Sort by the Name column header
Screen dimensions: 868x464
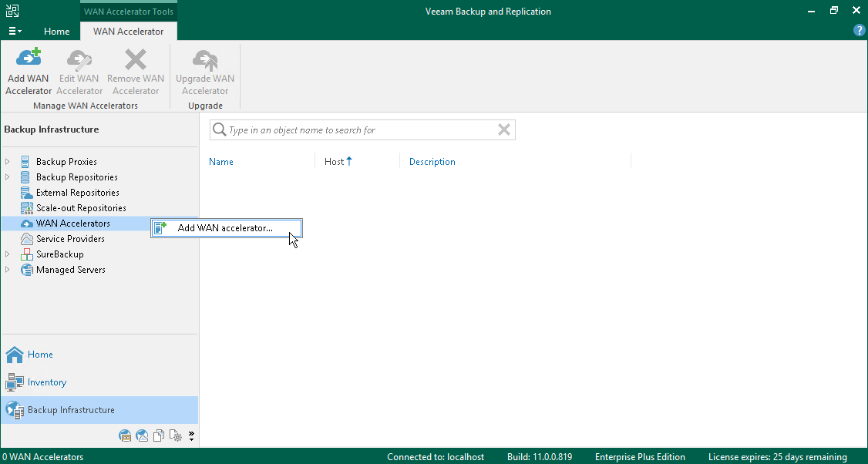(221, 162)
